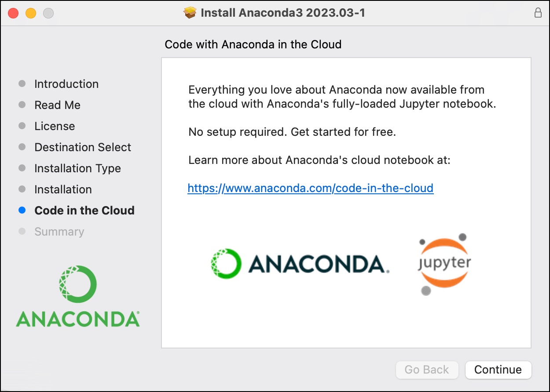Viewport: 550px width, 392px height.
Task: Click the Go Back button
Action: [427, 370]
